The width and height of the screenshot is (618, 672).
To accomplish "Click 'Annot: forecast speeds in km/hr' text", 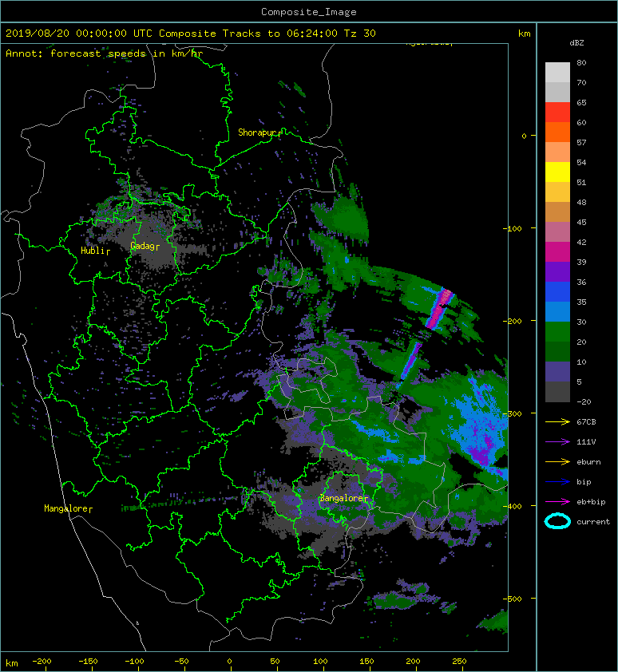I will pyautogui.click(x=105, y=53).
